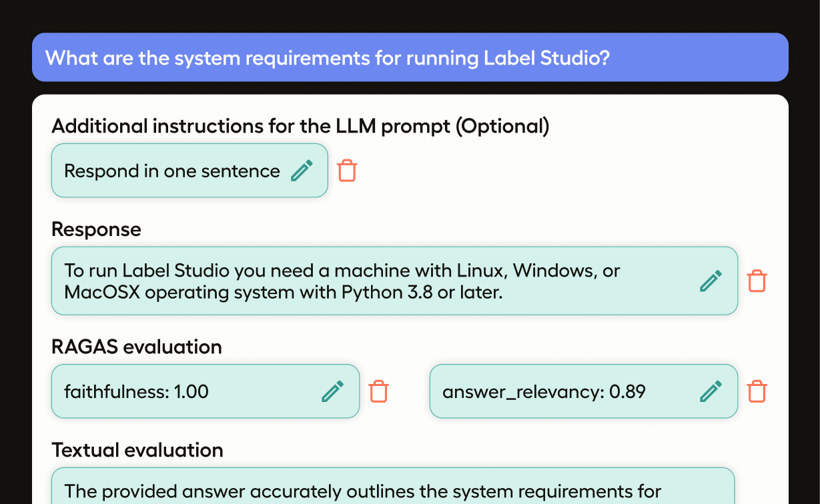The width and height of the screenshot is (820, 504).
Task: Delete the Response text using trash icon
Action: tap(757, 281)
